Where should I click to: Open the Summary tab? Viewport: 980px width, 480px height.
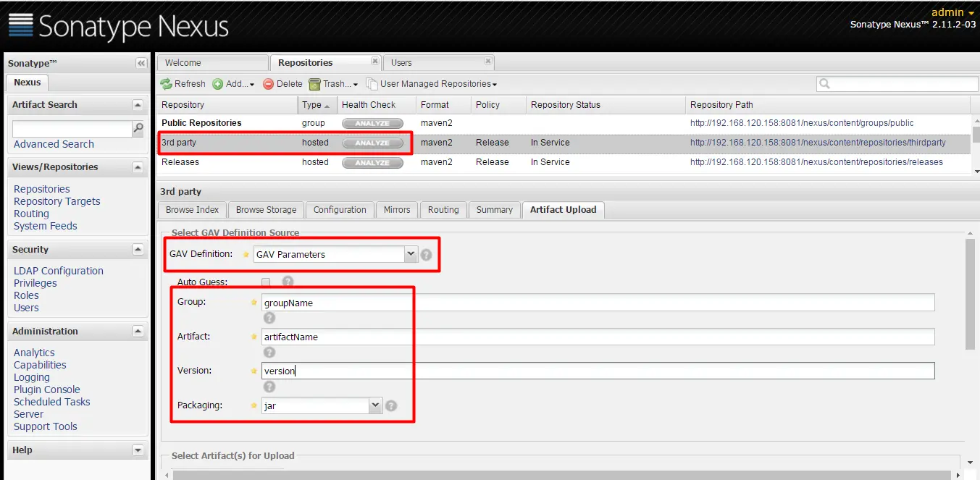click(x=495, y=210)
